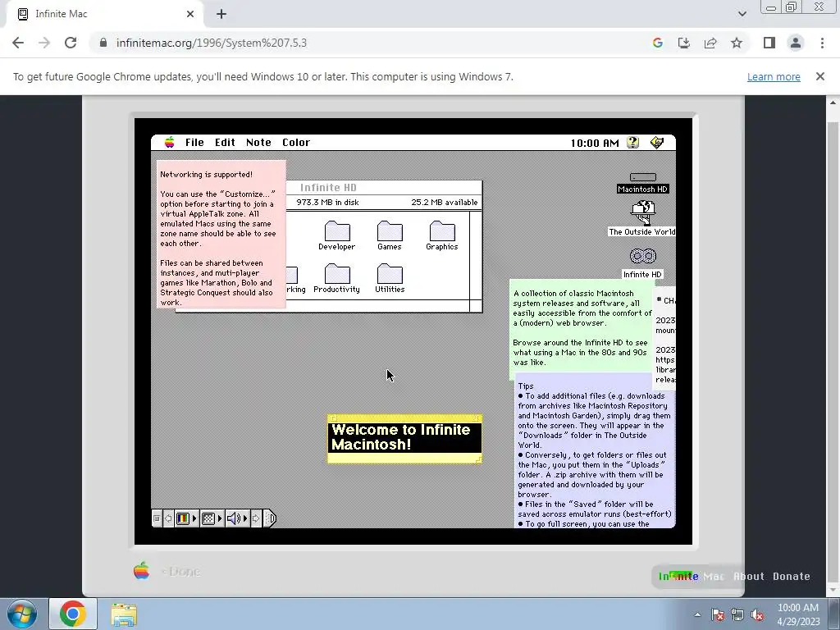Click the Control Strip close box
840x630 pixels.
[157, 518]
